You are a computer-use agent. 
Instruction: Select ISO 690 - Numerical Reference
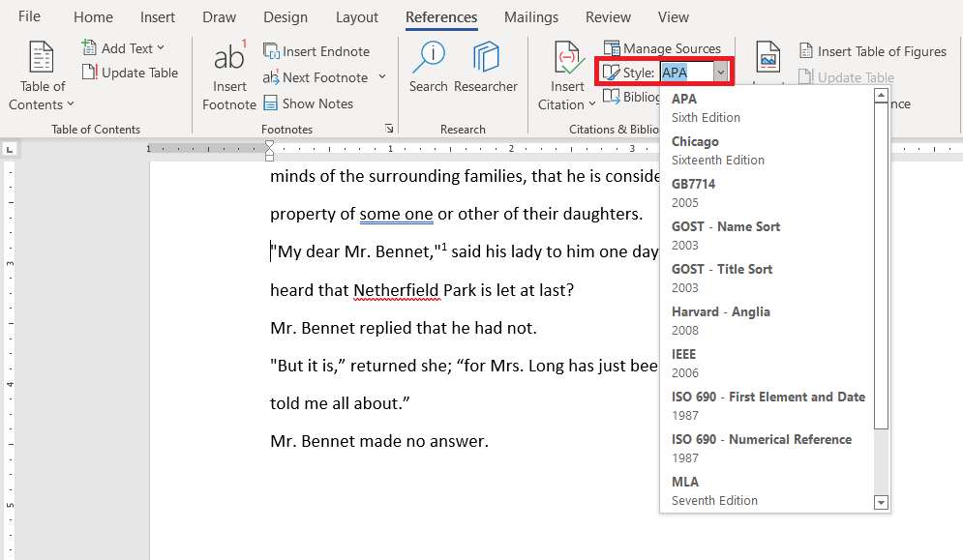(767, 448)
